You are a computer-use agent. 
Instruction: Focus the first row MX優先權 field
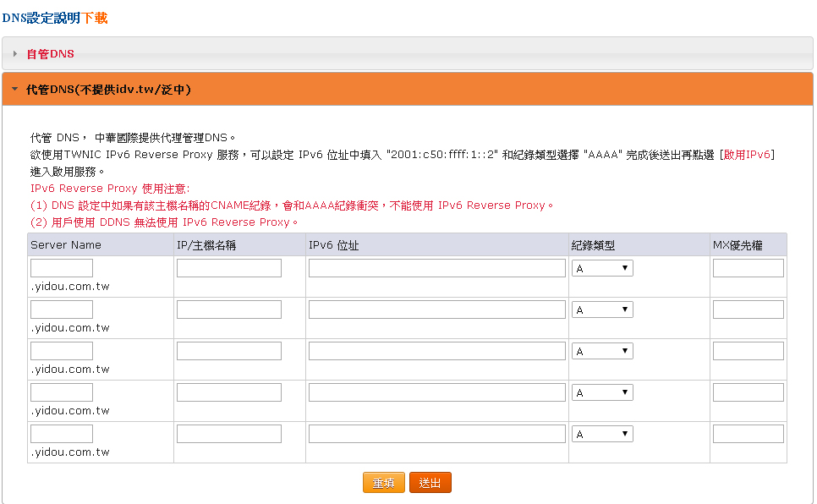tap(748, 268)
